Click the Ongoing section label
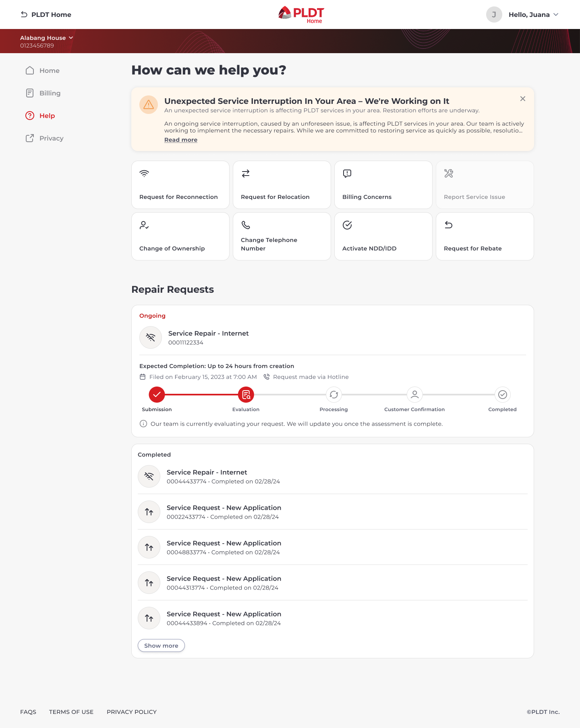This screenshot has height=728, width=580. click(x=152, y=316)
